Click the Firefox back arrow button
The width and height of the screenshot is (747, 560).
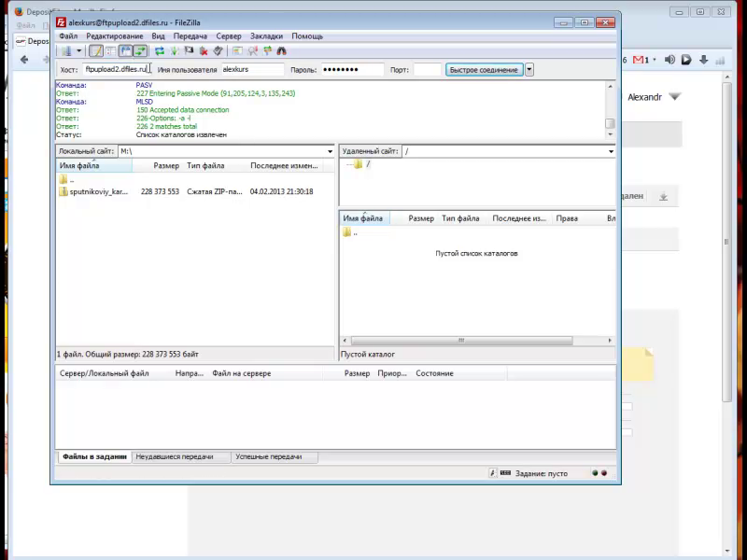click(x=24, y=60)
